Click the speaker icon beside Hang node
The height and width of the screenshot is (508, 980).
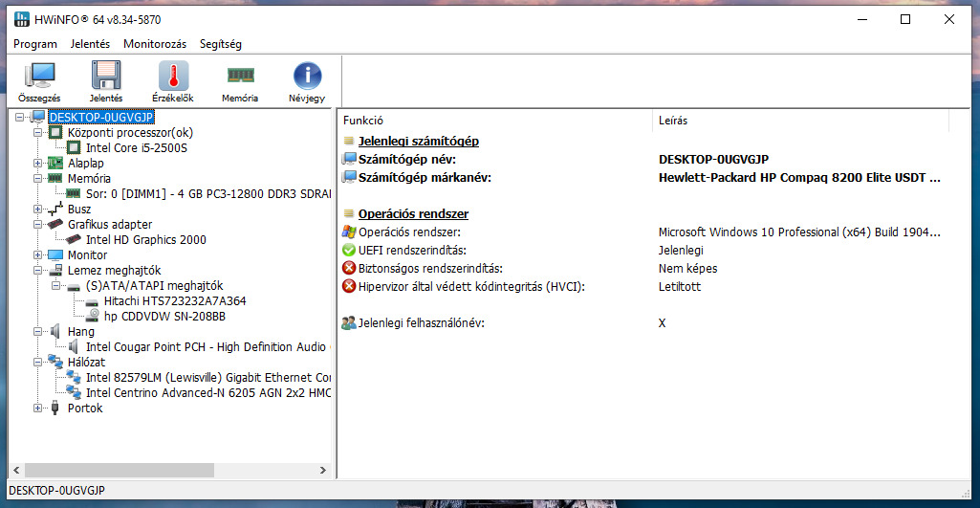56,332
